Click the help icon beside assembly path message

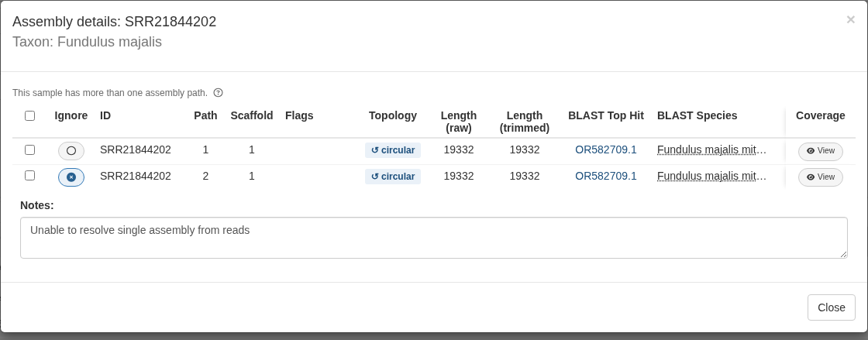point(218,93)
